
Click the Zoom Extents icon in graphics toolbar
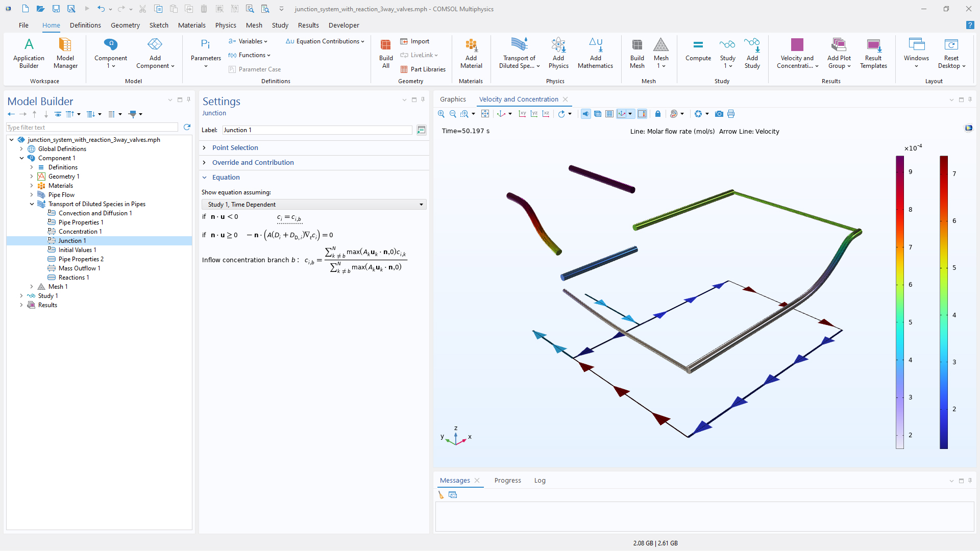(485, 114)
